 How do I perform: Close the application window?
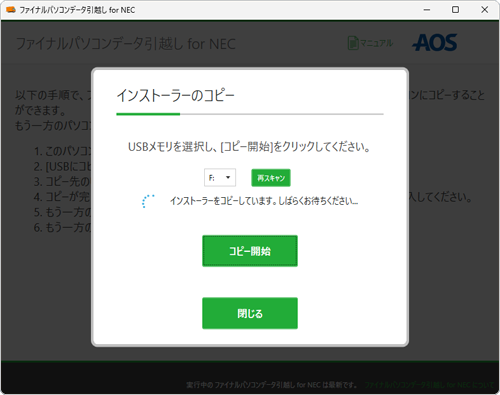[485, 10]
